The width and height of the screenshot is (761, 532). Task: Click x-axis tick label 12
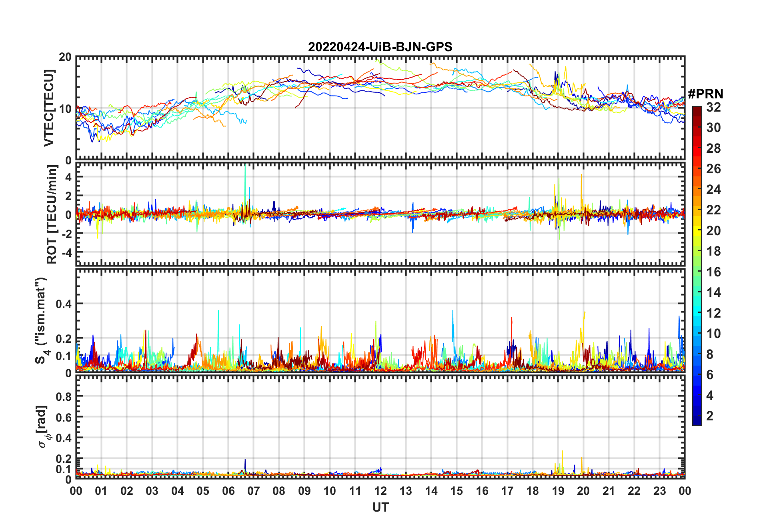[x=380, y=491]
